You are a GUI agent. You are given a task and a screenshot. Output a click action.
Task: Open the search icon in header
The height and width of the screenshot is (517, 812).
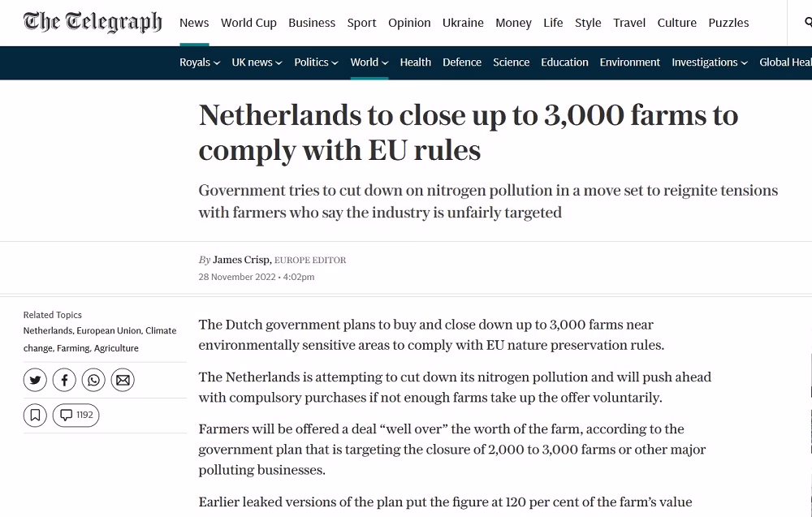[808, 22]
